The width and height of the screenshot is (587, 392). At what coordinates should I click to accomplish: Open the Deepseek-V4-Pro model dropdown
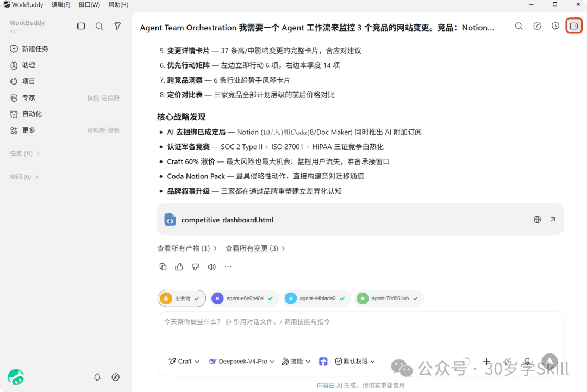click(x=242, y=362)
